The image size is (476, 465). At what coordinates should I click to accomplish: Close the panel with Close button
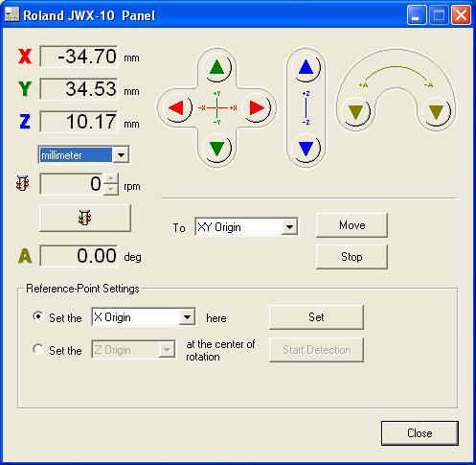(419, 433)
